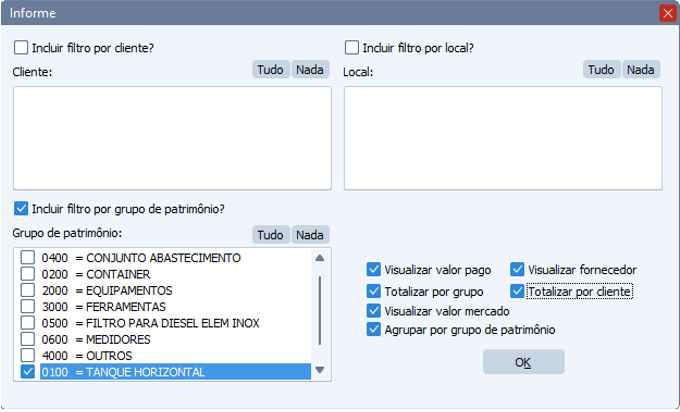Check the 0200 CONTAINER group
The width and height of the screenshot is (680, 412).
click(x=28, y=274)
